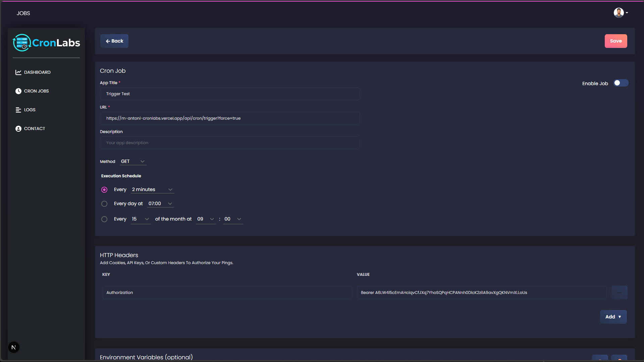Click the Dashboard chart icon
This screenshot has width=644, height=362.
18,72
